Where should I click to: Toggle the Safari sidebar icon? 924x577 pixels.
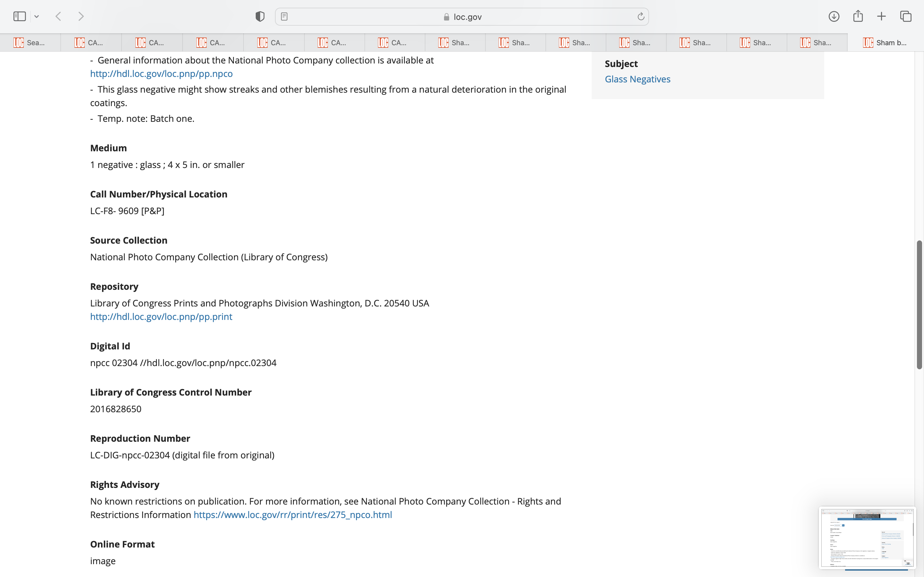click(x=20, y=16)
